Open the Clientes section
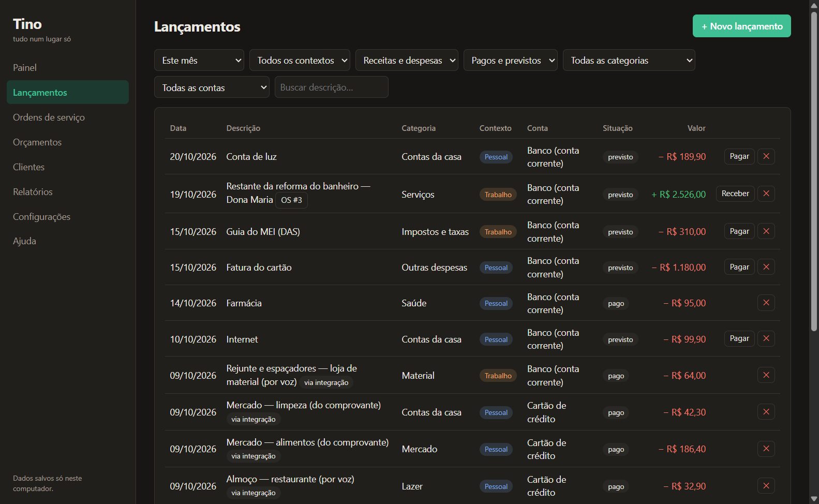Image resolution: width=819 pixels, height=504 pixels. [x=68, y=167]
